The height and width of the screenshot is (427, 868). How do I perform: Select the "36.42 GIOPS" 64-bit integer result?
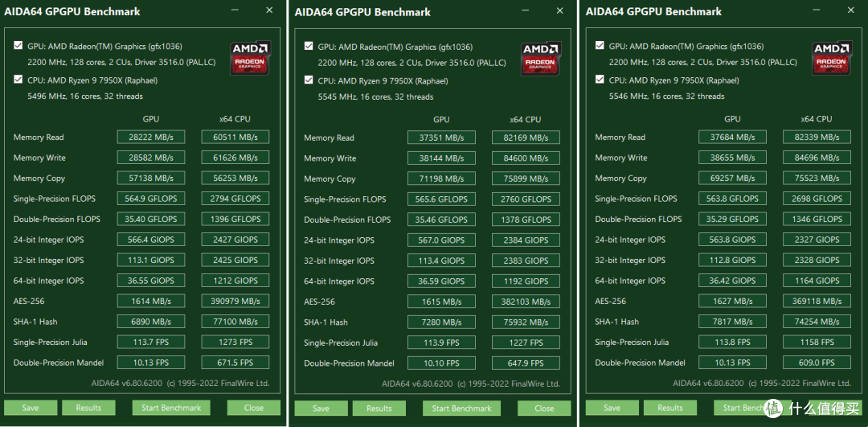[x=732, y=281]
